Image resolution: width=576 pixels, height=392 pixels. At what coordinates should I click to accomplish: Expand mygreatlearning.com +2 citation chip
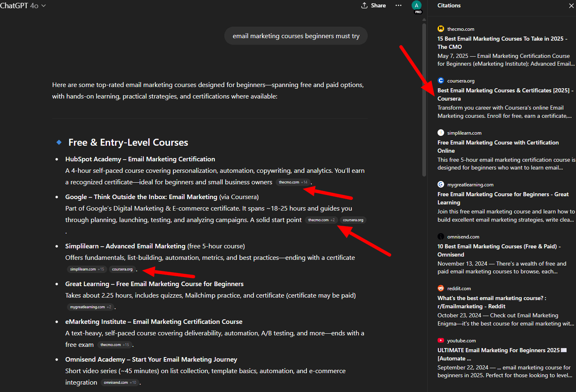(90, 307)
